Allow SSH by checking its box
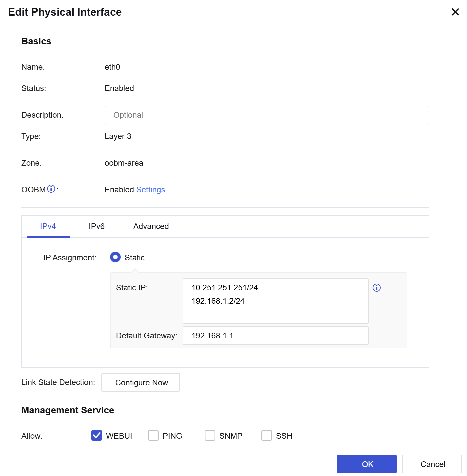This screenshot has height=476, width=467. (267, 435)
